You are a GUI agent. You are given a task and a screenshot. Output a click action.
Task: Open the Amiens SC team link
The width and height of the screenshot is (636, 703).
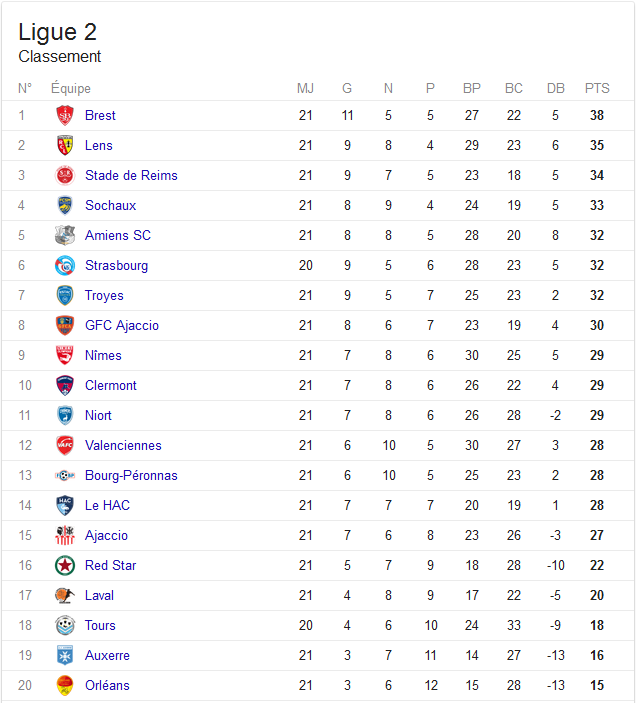(118, 235)
